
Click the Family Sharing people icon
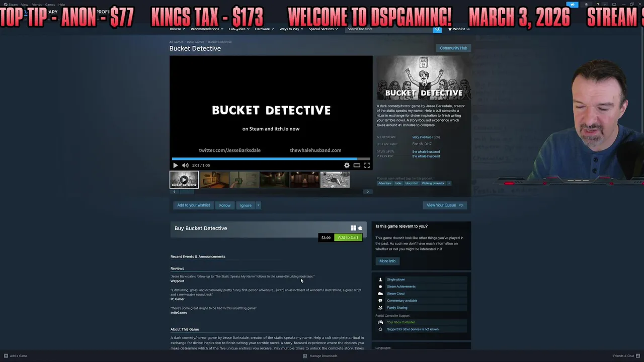(x=380, y=308)
